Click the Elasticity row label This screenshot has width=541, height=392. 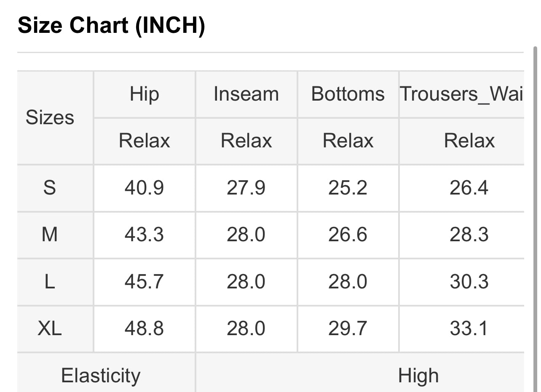(101, 375)
